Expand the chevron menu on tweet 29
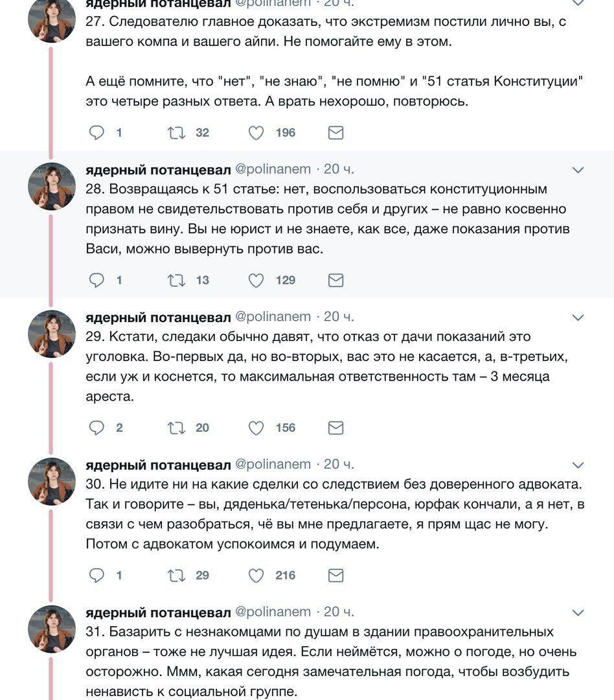This screenshot has width=614, height=700. 578,318
